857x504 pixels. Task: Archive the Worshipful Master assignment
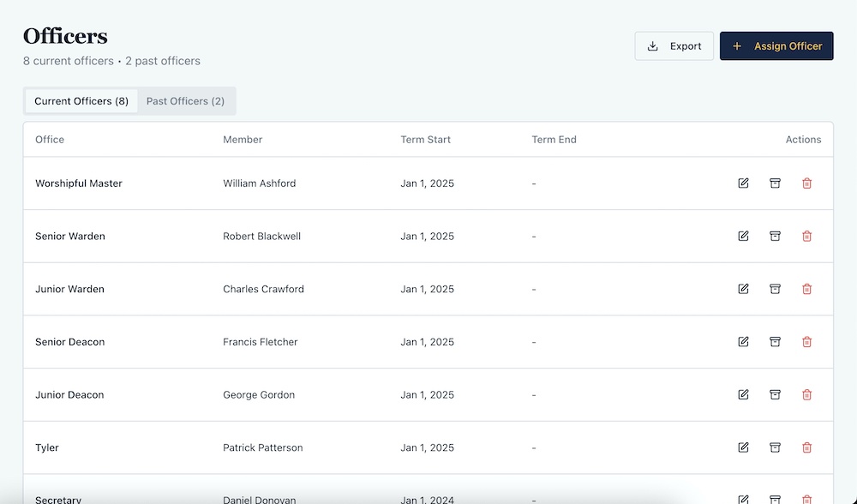tap(775, 183)
